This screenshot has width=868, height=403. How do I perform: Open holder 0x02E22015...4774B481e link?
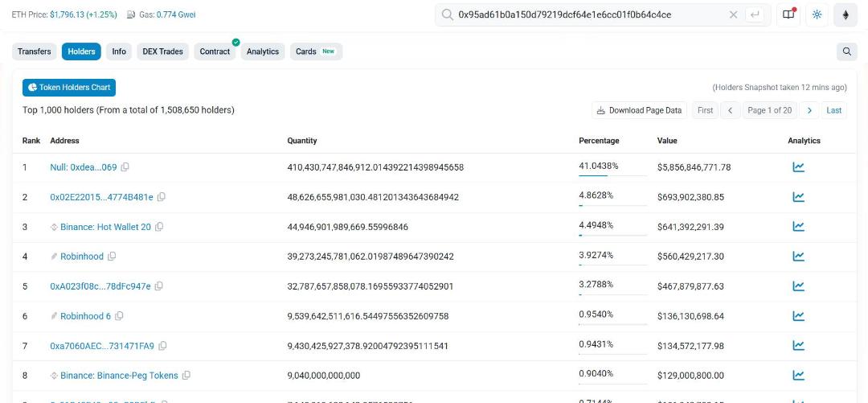click(102, 197)
